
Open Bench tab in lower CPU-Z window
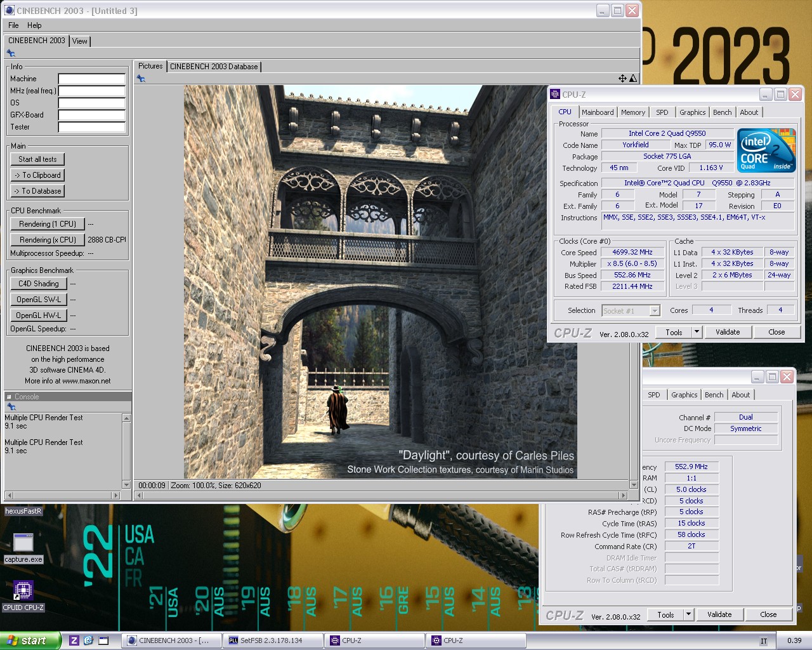click(x=714, y=395)
